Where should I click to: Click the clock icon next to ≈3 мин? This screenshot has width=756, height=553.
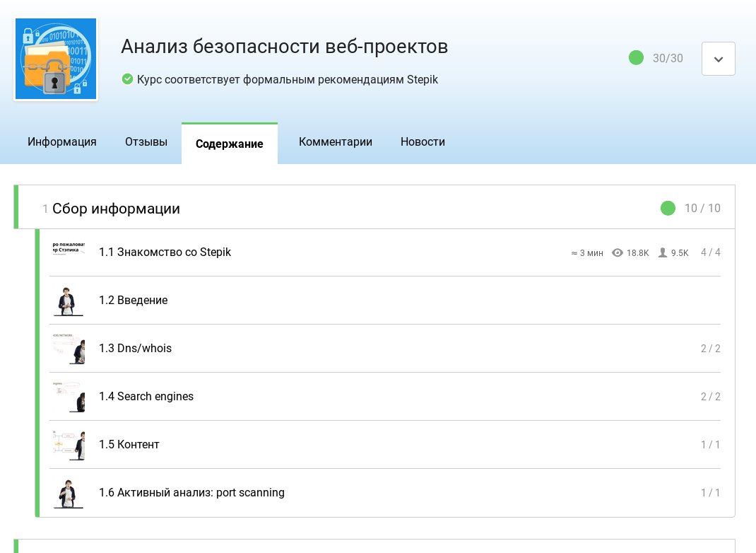(574, 252)
